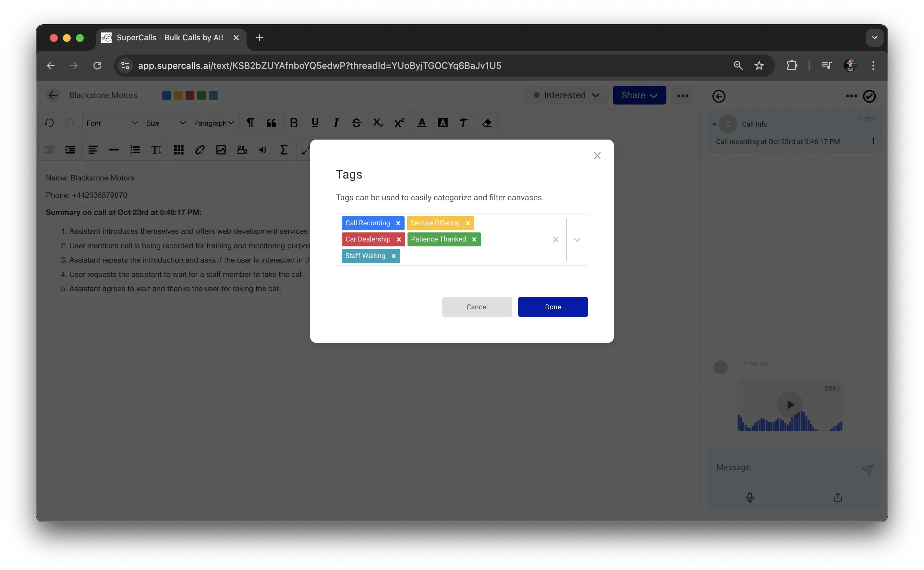The height and width of the screenshot is (570, 924).
Task: Click the eraser clear formatting icon
Action: [x=487, y=123]
